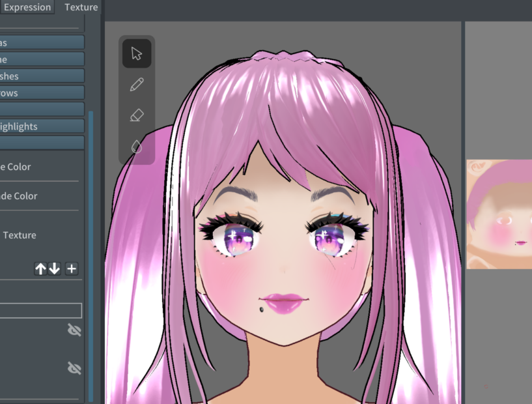Click the left panel vertical scrollbar

91,256
